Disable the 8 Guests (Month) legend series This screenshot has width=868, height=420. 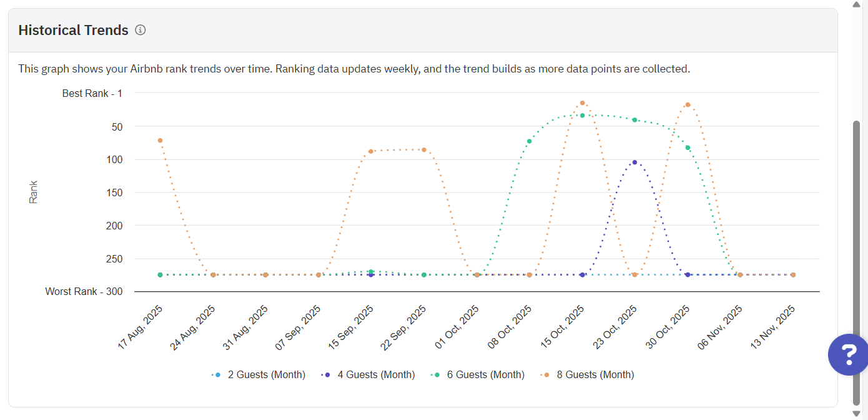point(588,375)
